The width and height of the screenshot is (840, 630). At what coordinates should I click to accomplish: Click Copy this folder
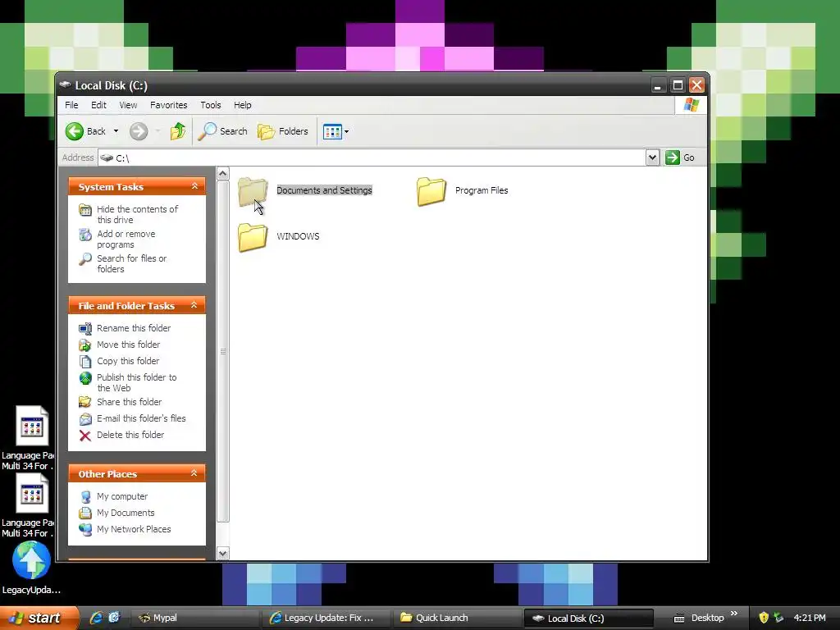point(127,361)
